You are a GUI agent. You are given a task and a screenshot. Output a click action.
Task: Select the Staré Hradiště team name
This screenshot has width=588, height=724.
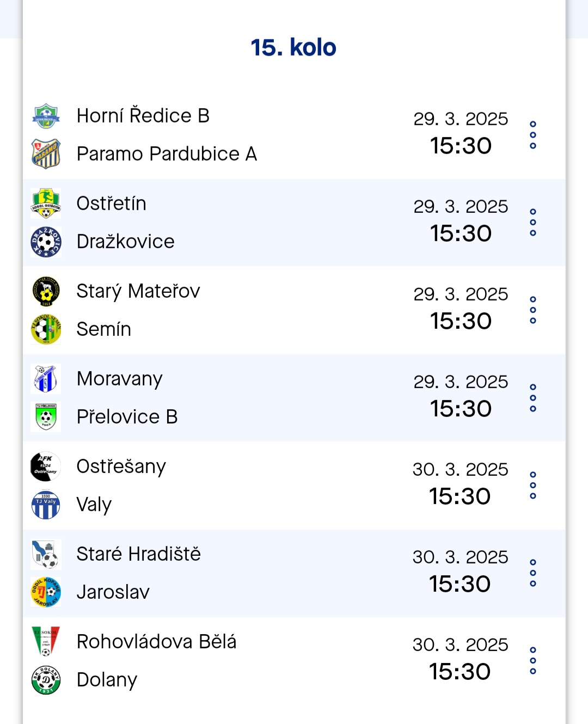pyautogui.click(x=139, y=554)
